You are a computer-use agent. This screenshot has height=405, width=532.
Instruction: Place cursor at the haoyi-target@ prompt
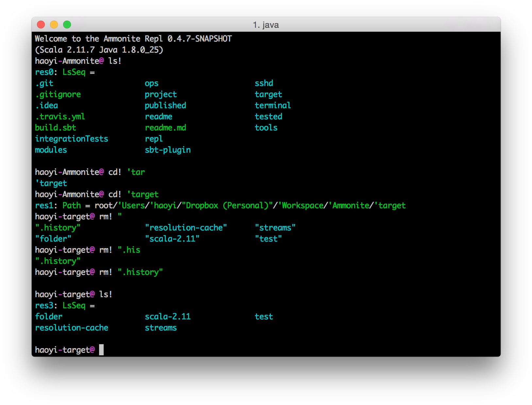point(102,349)
